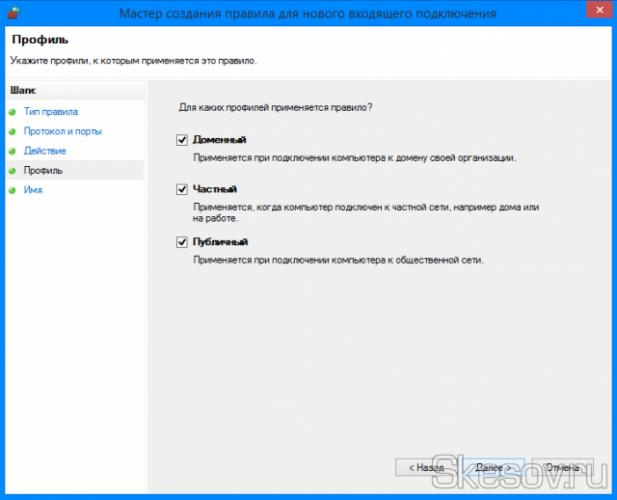Screen dimensions: 617x500
Task: Click the green bullet beside Имя
Action: (13, 190)
